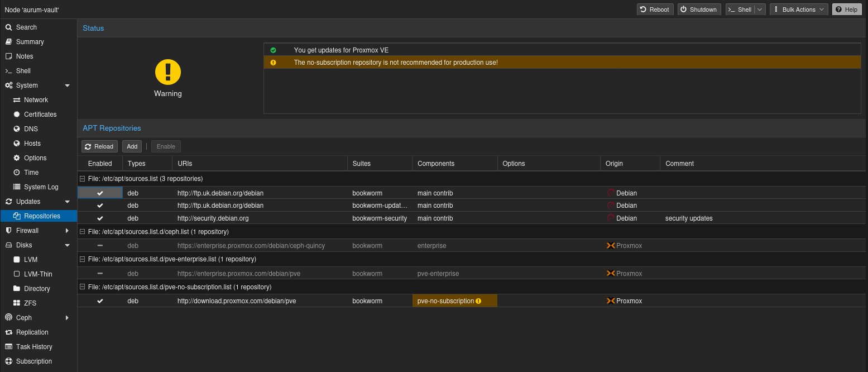Click the Options gear icon
The width and height of the screenshot is (868, 372).
click(17, 158)
